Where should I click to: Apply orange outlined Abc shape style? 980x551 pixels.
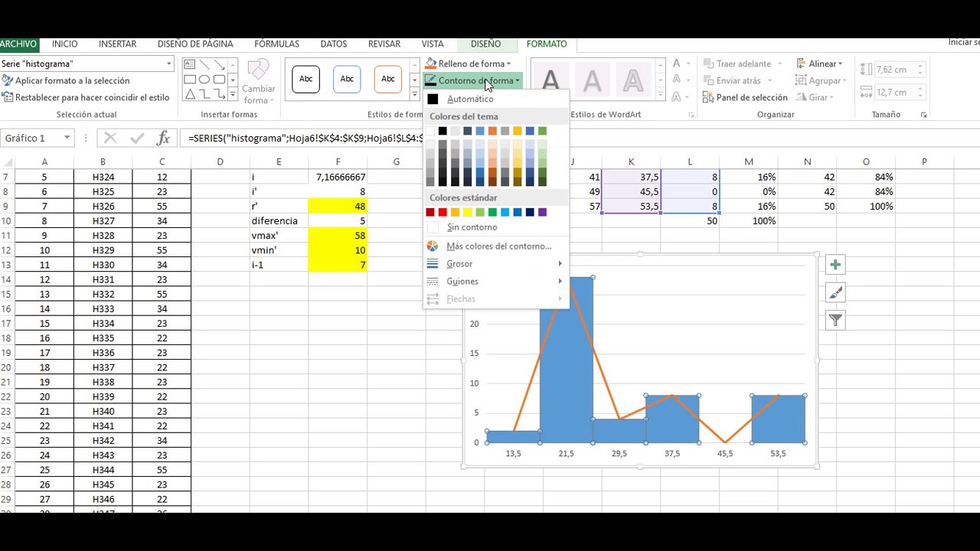(x=388, y=79)
